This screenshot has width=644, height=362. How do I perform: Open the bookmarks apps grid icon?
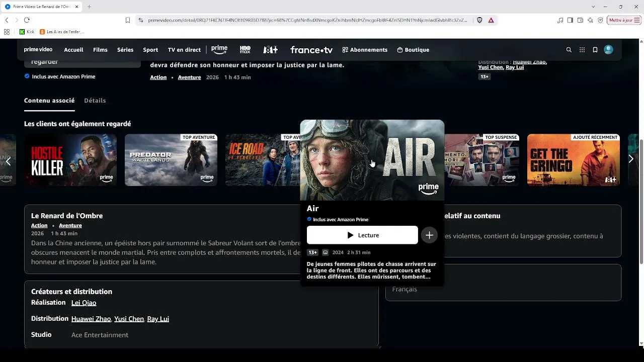click(7, 32)
